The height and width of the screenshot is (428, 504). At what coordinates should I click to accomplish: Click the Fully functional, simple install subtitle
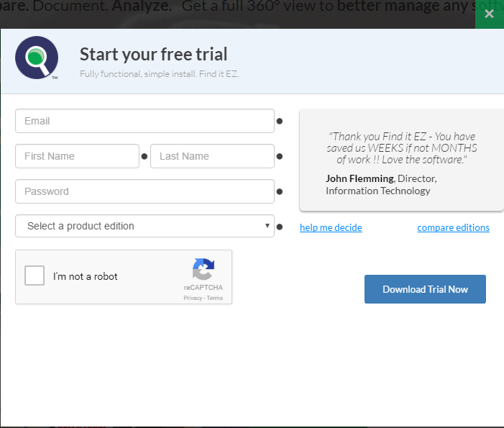(159, 74)
